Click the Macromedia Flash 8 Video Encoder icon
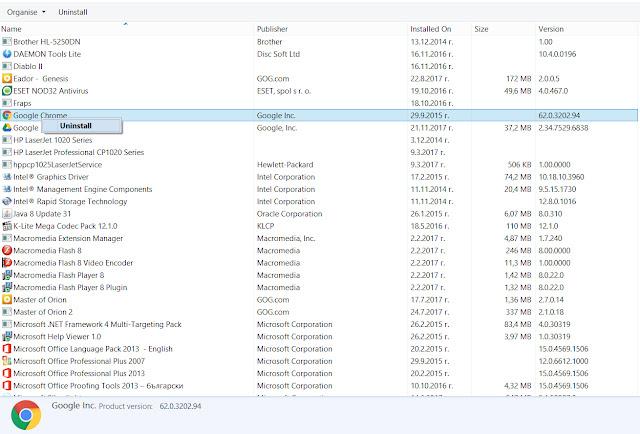This screenshot has height=434, width=640. 7,263
